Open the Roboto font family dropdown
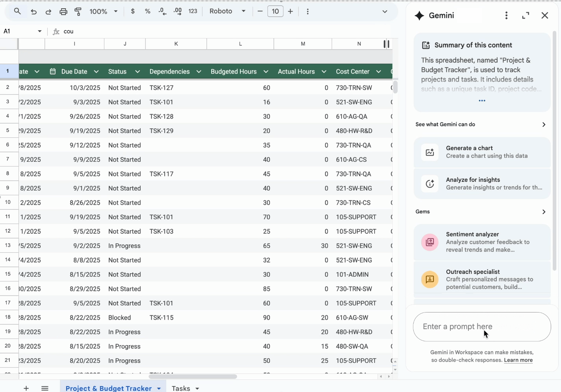 click(x=227, y=11)
